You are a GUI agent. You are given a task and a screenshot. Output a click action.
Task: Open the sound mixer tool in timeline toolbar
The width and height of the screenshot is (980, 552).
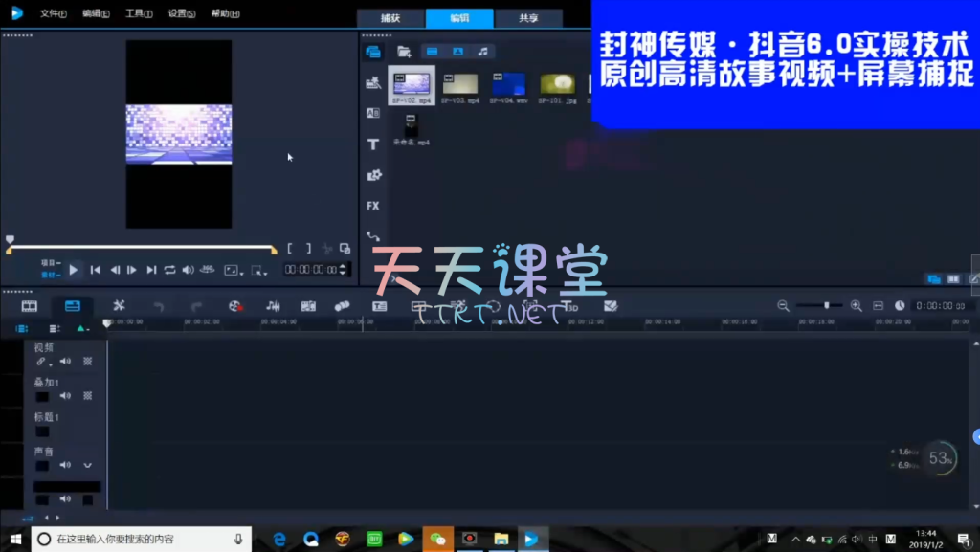[x=273, y=306]
